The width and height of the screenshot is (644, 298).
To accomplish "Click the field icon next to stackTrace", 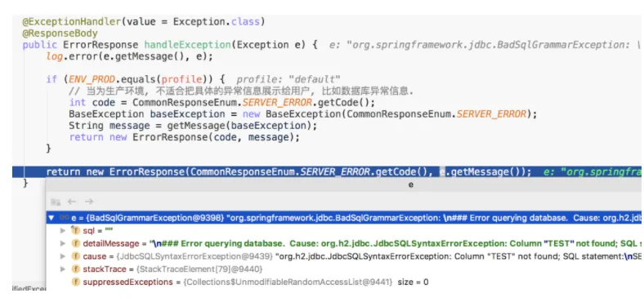I will tap(75, 269).
